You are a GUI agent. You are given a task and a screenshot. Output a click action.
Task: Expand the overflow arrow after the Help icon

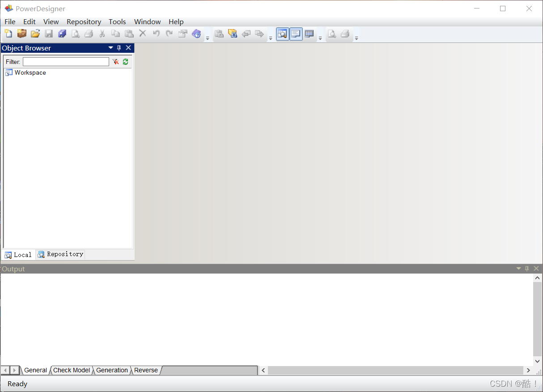click(x=208, y=38)
